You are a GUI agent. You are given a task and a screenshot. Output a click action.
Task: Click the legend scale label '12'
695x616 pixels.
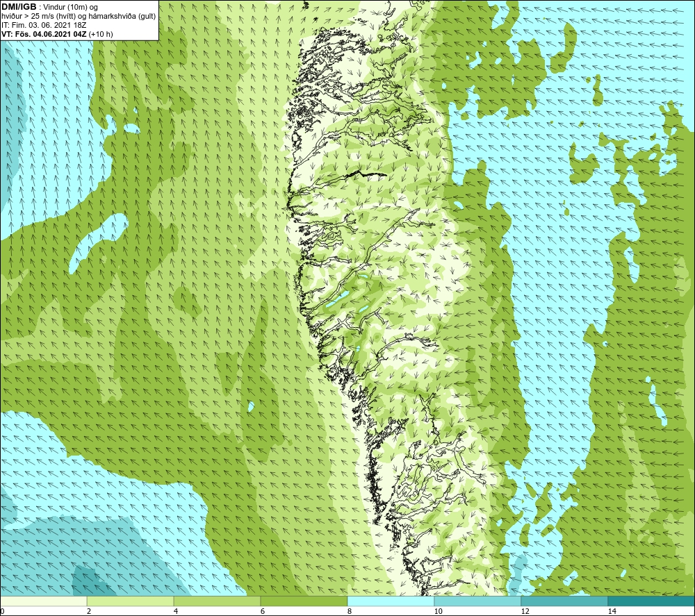[x=525, y=612]
